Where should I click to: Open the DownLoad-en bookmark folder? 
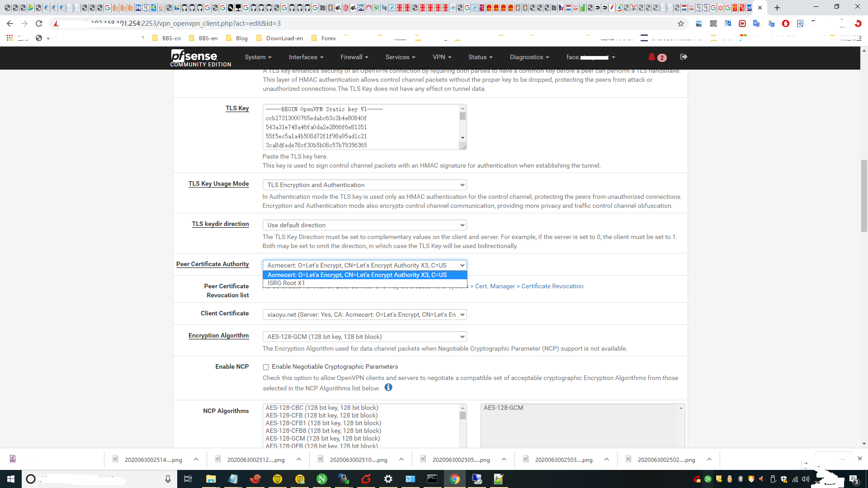click(280, 38)
